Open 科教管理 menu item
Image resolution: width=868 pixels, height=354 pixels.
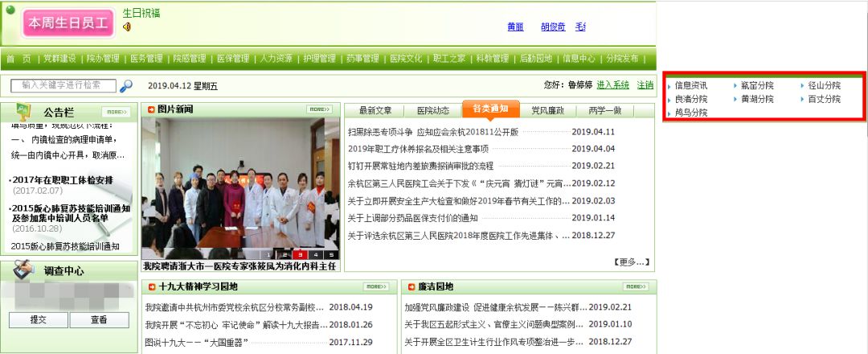pos(492,58)
